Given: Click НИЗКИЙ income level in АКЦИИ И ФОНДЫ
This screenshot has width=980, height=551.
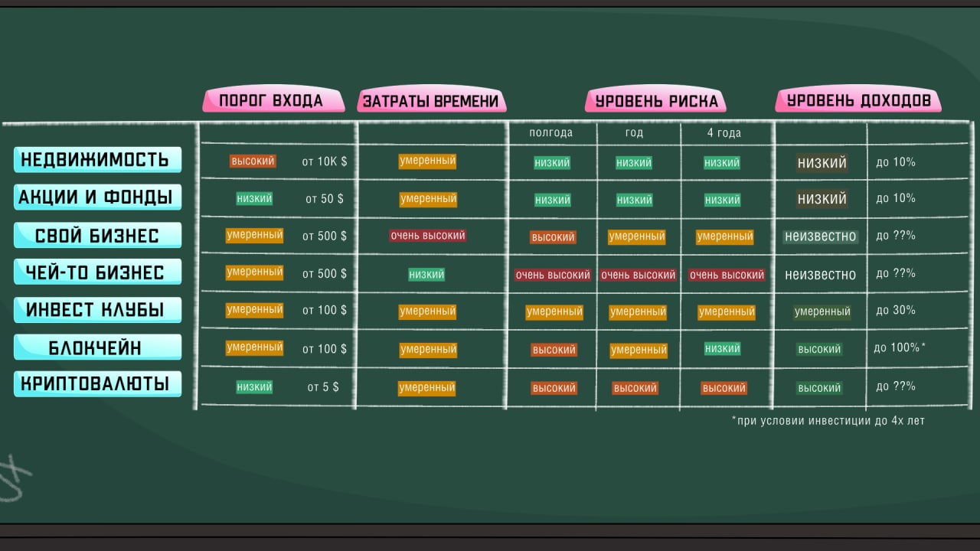Looking at the screenshot, I should [x=822, y=199].
